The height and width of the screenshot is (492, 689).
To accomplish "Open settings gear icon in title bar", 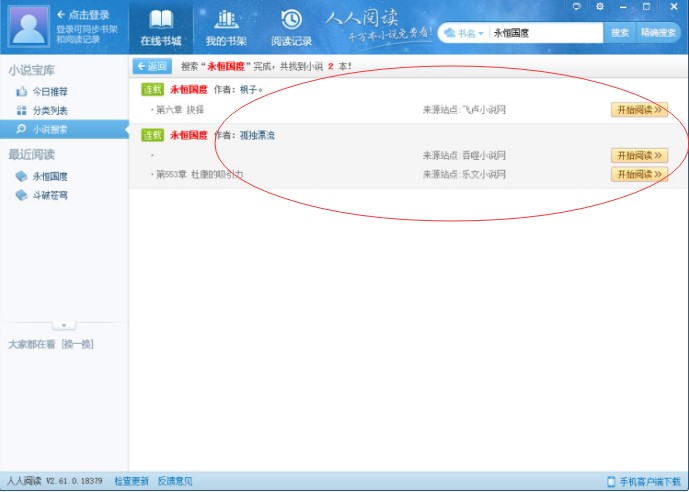I will (600, 7).
